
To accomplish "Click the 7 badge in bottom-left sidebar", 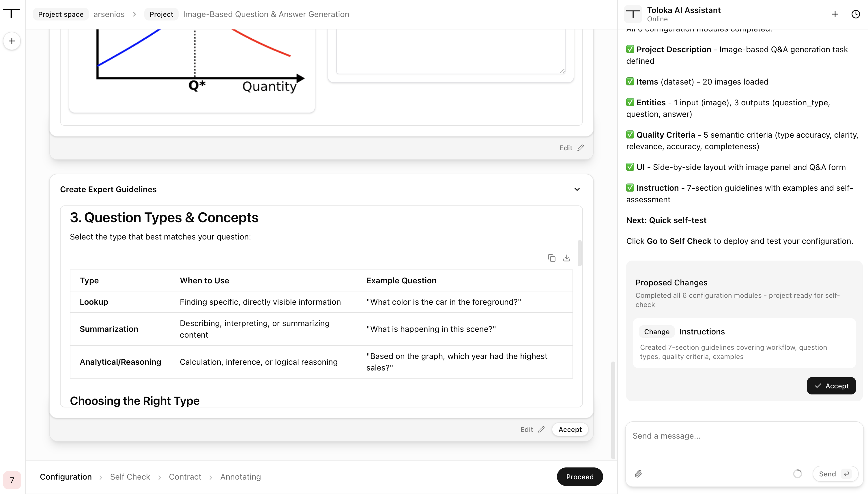I will [x=12, y=480].
